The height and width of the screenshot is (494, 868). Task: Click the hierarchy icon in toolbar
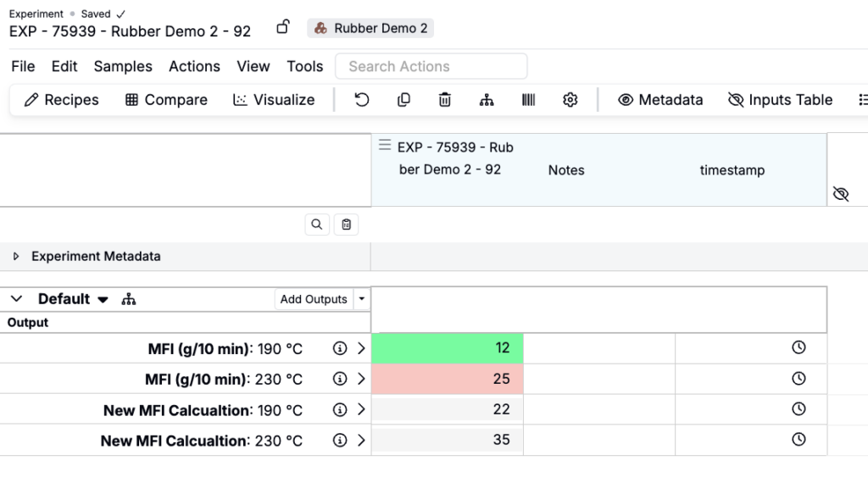pos(487,100)
